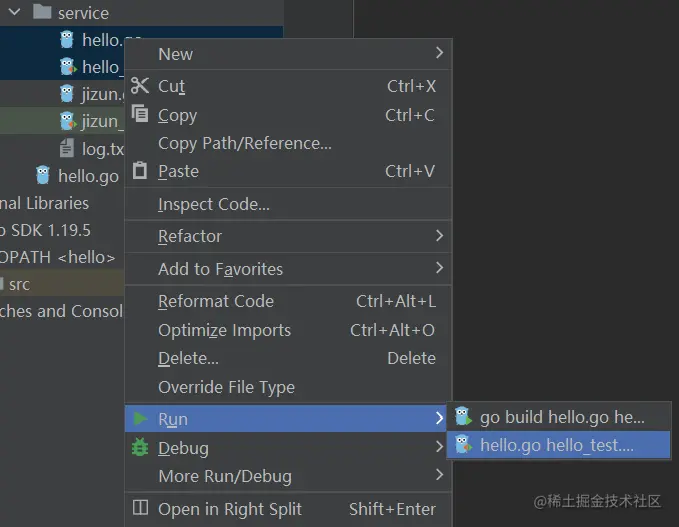
Task: Click the Copy pages icon
Action: (x=140, y=114)
